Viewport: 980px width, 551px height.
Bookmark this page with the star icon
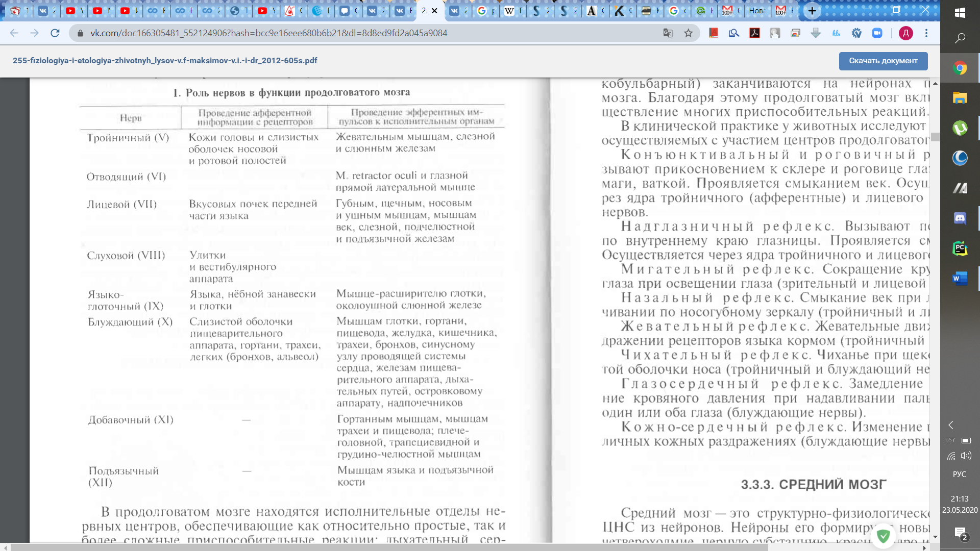(689, 33)
